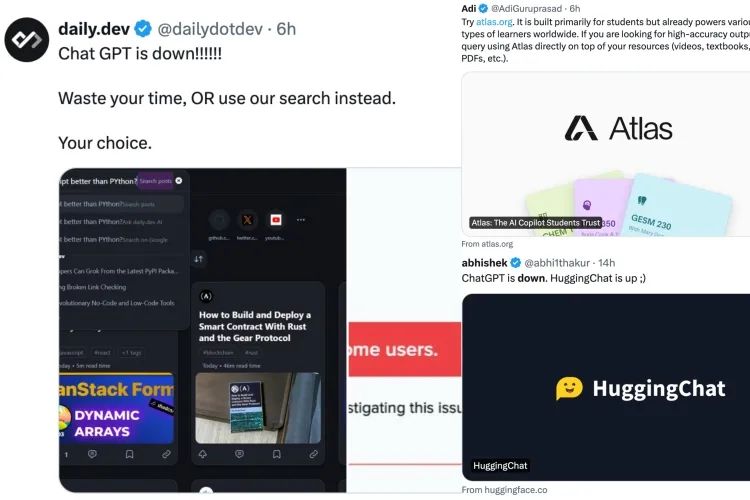This screenshot has width=750, height=500.
Task: Copy link of the Smart Contract article
Action: point(313,454)
